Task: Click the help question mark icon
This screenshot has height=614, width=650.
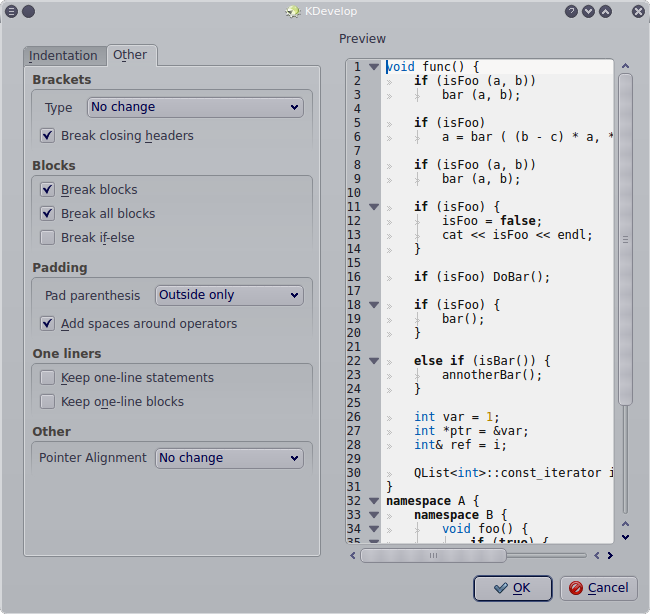Action: 571,11
